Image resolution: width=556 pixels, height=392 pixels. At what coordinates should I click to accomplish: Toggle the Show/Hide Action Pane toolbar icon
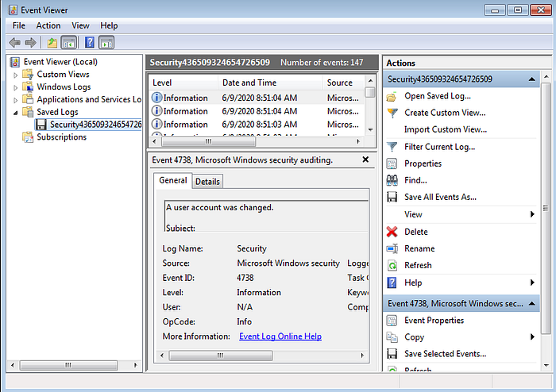tap(106, 43)
